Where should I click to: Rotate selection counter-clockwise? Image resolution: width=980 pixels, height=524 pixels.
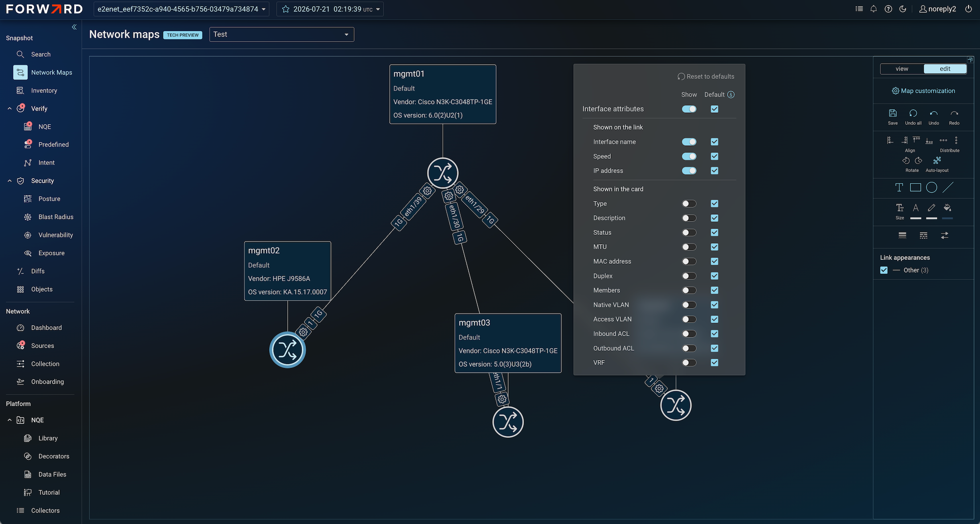pyautogui.click(x=906, y=160)
